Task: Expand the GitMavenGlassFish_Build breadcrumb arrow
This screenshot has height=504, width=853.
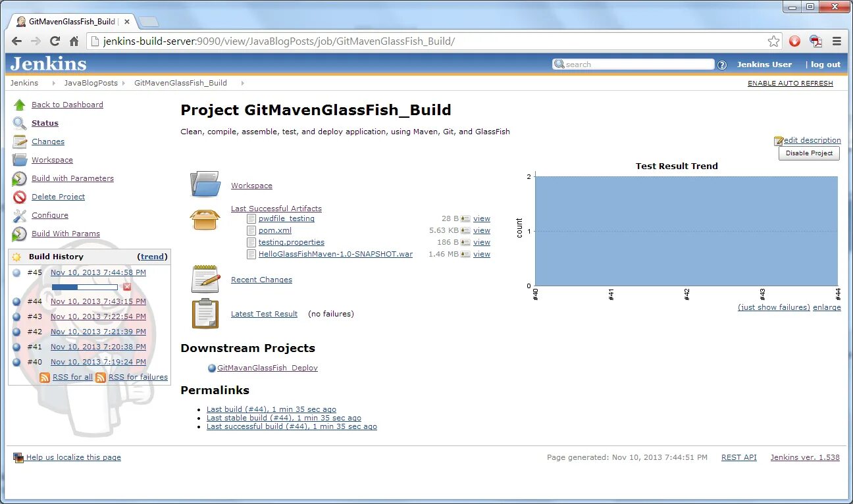Action: (x=242, y=83)
